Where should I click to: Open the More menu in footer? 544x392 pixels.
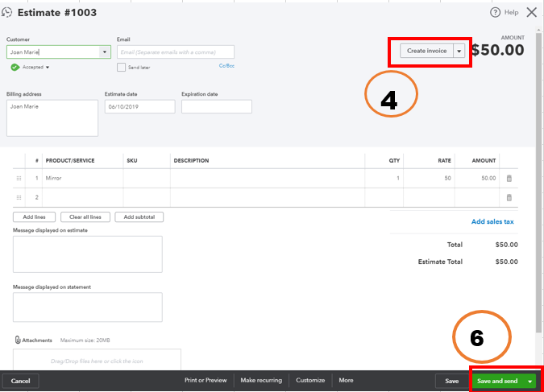click(x=346, y=381)
